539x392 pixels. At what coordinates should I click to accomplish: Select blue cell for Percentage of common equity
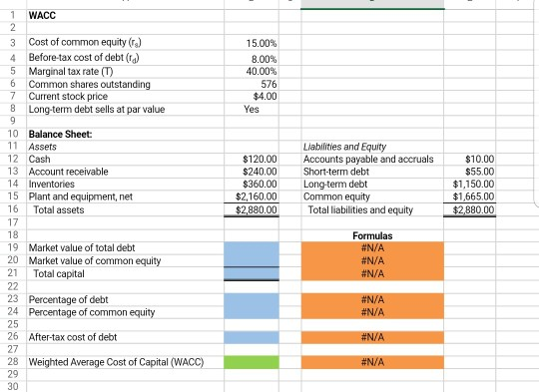(252, 312)
